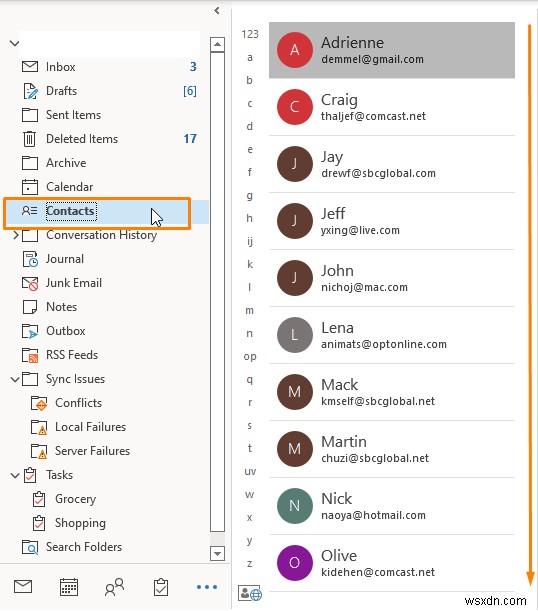Jump to contacts under ij index

250,242
